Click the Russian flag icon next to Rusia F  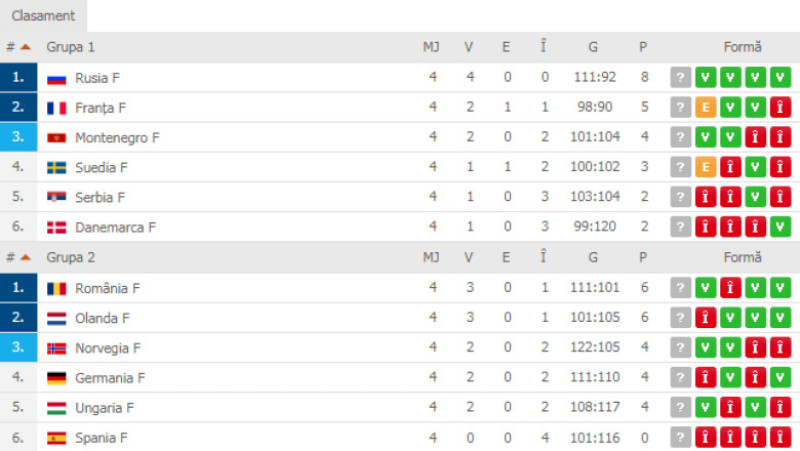pyautogui.click(x=56, y=79)
